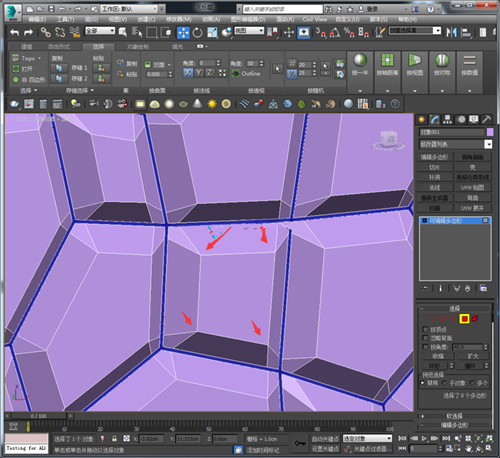The image size is (500, 458).
Task: Select the Rectangular Selection Region tool
Action: pyautogui.click(x=151, y=33)
